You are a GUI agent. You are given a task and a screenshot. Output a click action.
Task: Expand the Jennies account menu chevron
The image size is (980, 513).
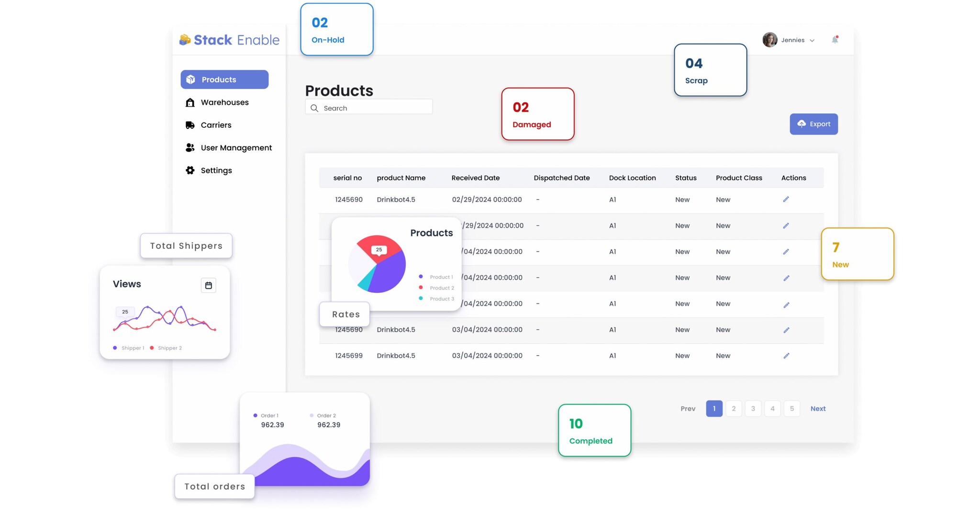pyautogui.click(x=812, y=40)
